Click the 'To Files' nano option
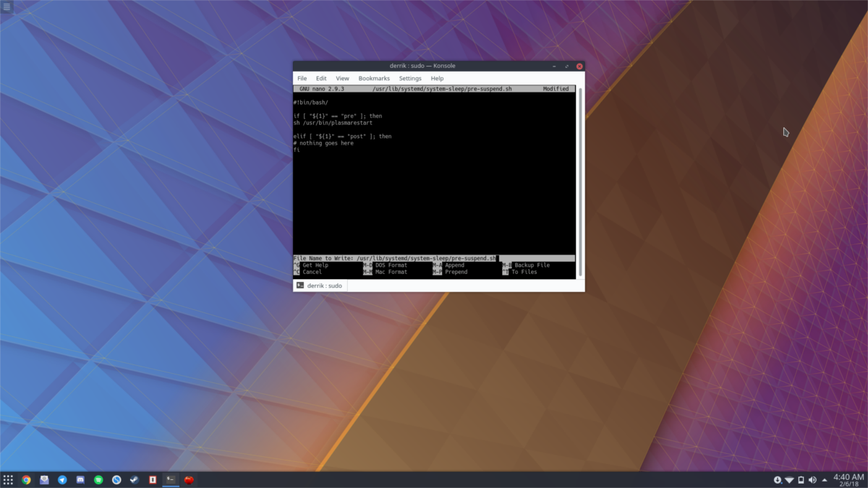This screenshot has height=488, width=868. point(520,273)
